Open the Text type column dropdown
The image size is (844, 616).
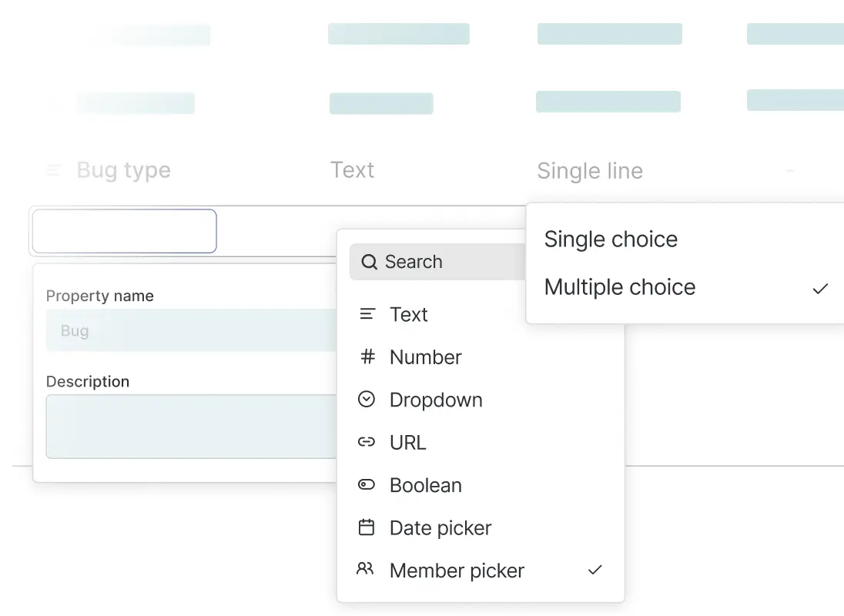click(352, 170)
